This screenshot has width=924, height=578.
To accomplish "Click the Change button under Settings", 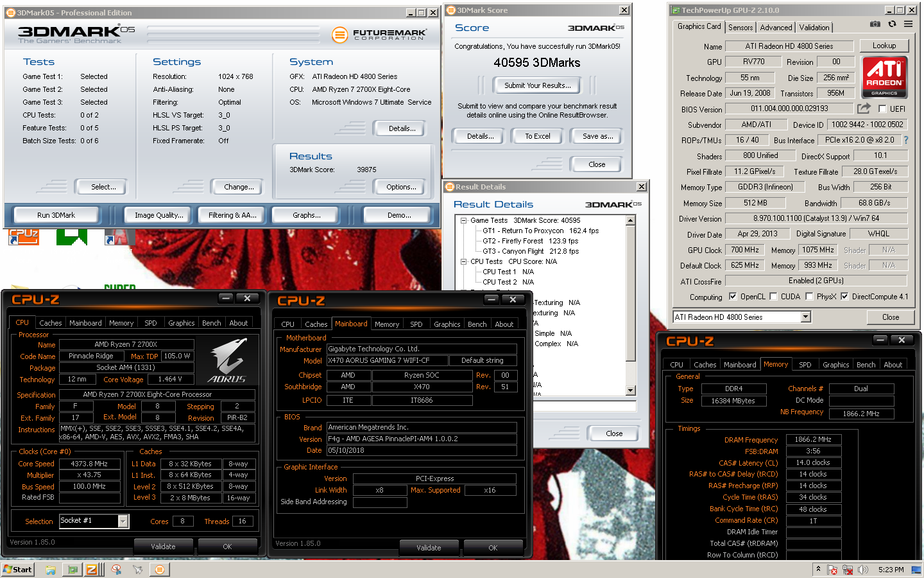I will point(239,187).
